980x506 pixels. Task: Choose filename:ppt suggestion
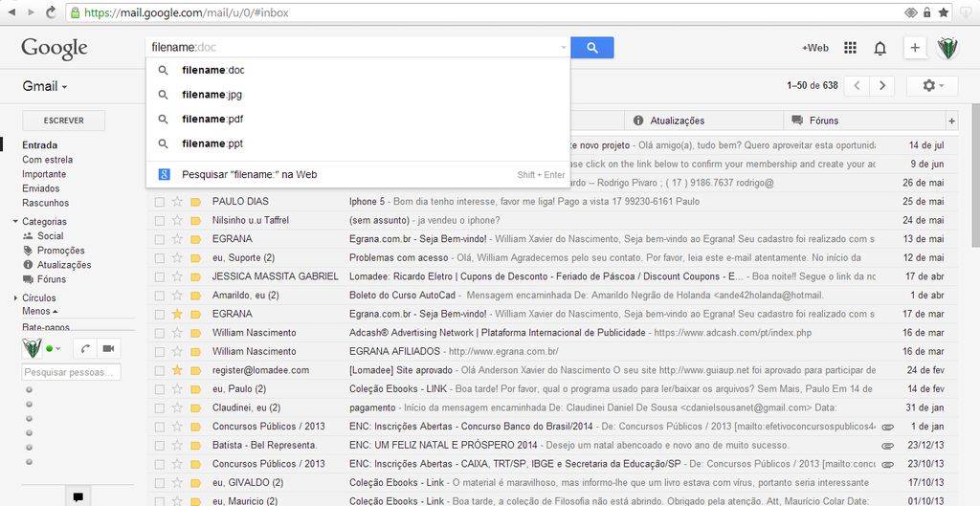(358, 143)
